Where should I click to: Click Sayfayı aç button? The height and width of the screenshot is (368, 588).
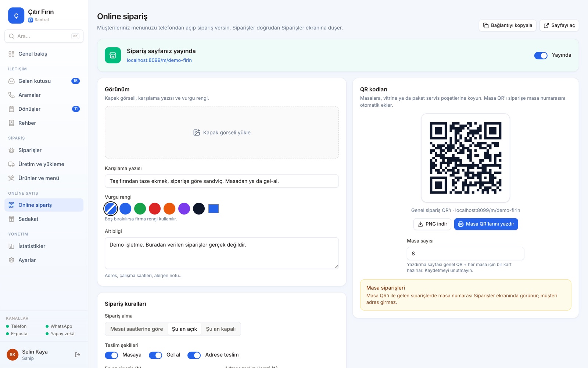(x=559, y=25)
